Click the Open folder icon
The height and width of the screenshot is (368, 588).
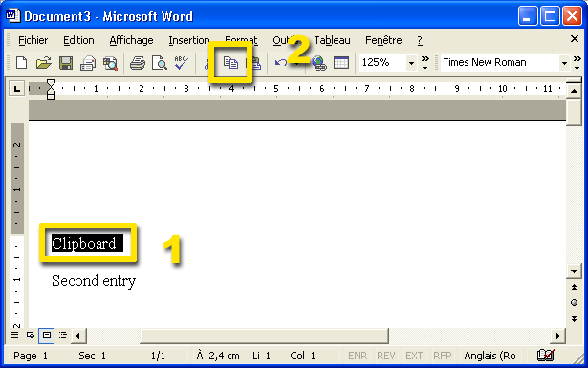click(x=43, y=62)
